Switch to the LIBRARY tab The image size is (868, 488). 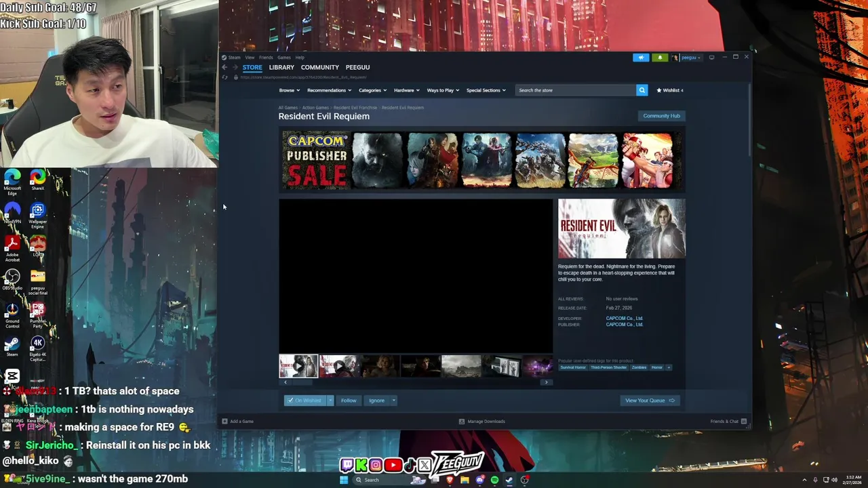tap(281, 67)
